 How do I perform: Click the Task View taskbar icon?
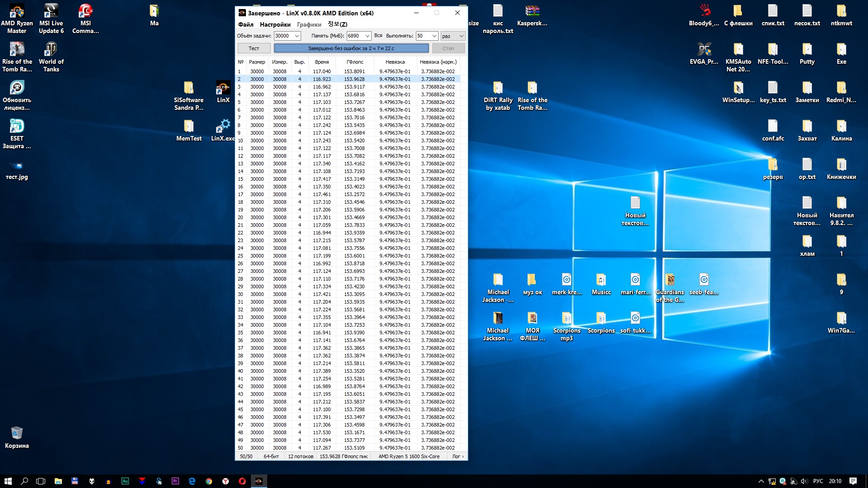point(41,481)
